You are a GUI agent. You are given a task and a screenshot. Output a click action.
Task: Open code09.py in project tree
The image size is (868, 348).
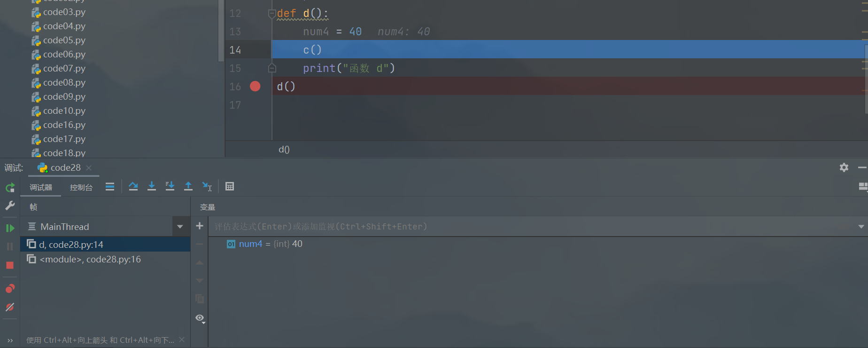pos(64,97)
